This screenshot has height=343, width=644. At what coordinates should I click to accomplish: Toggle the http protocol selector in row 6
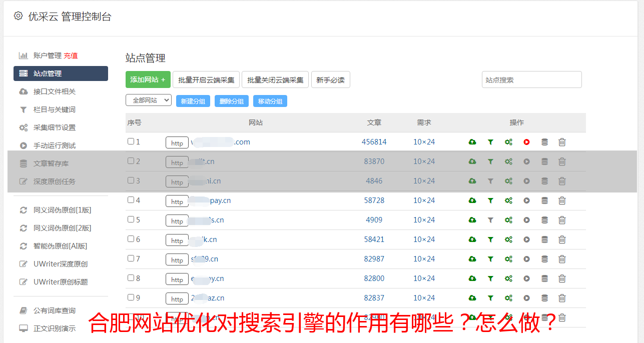177,240
